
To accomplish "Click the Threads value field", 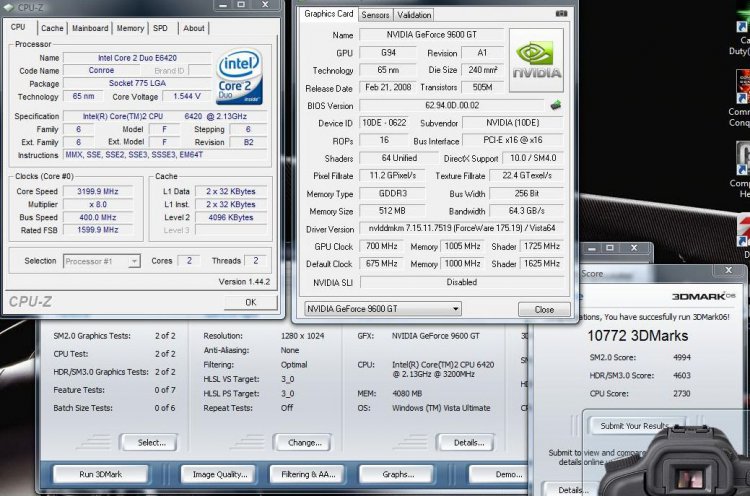I will tap(256, 261).
